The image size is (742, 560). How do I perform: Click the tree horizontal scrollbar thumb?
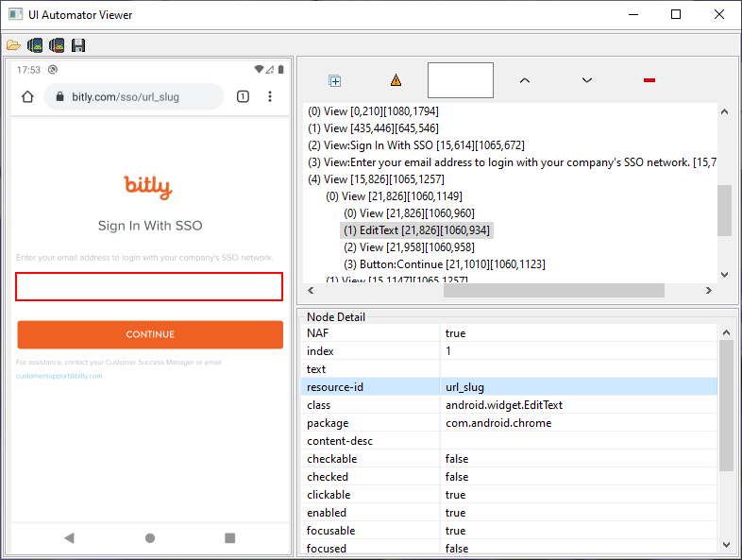coord(553,290)
